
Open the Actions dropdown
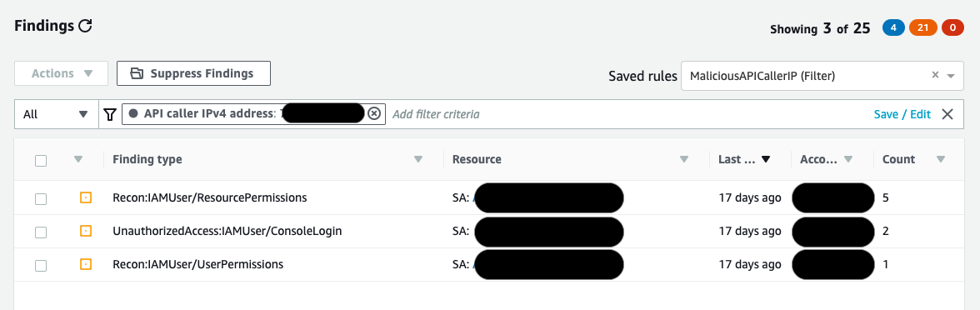pos(62,73)
